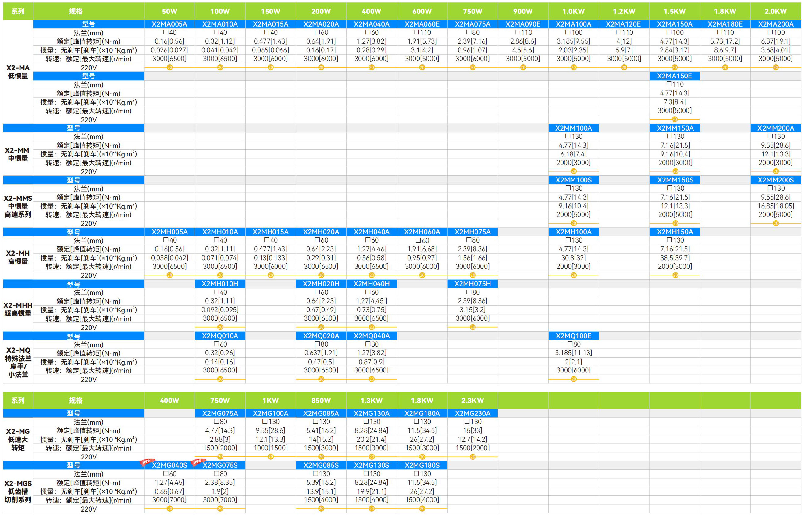
Task: Click the yellow 20 marker under X2MH075H
Action: pos(472,327)
